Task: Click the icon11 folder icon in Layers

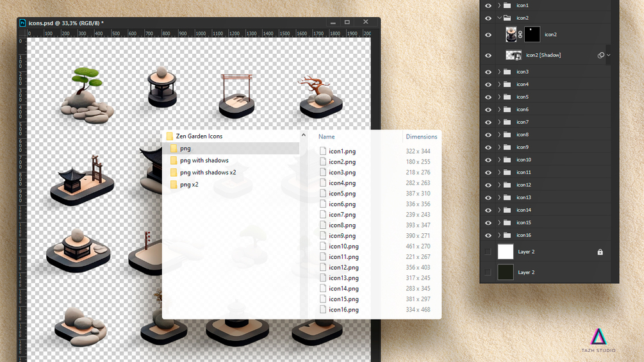Action: click(x=508, y=172)
